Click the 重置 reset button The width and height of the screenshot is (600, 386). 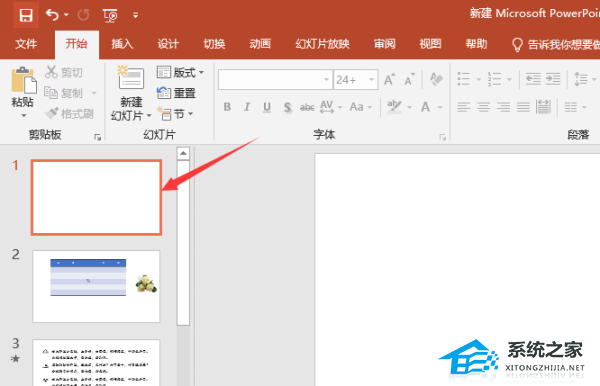pyautogui.click(x=176, y=93)
